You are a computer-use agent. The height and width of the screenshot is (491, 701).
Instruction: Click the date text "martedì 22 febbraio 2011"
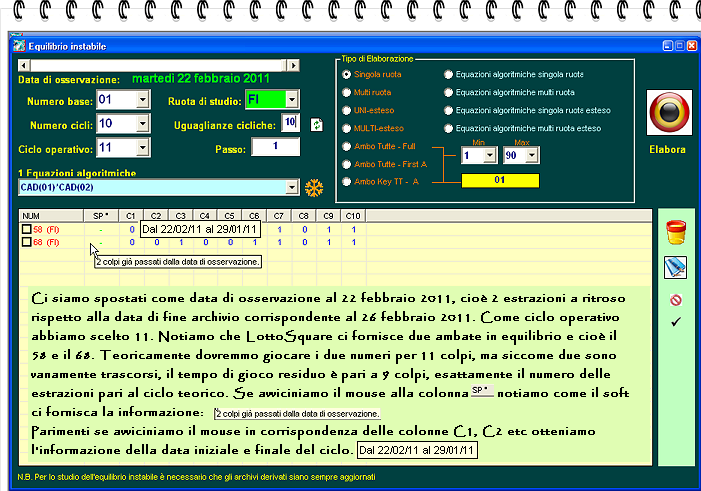click(201, 79)
